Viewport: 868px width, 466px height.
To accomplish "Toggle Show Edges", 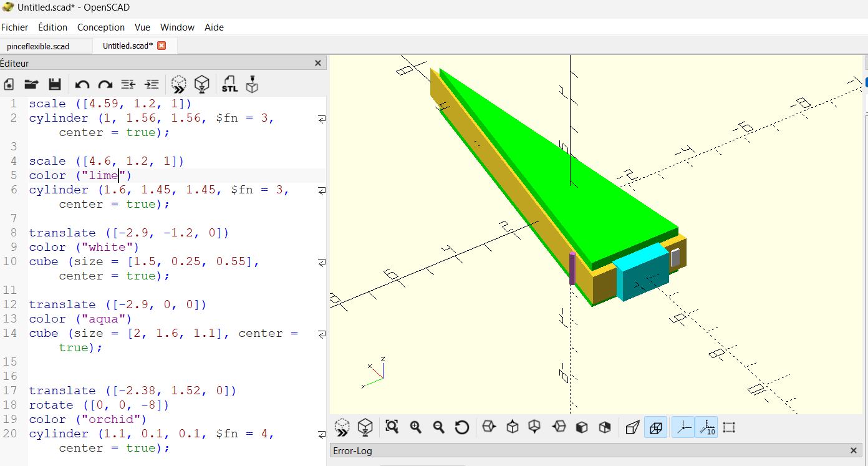I will [x=729, y=427].
